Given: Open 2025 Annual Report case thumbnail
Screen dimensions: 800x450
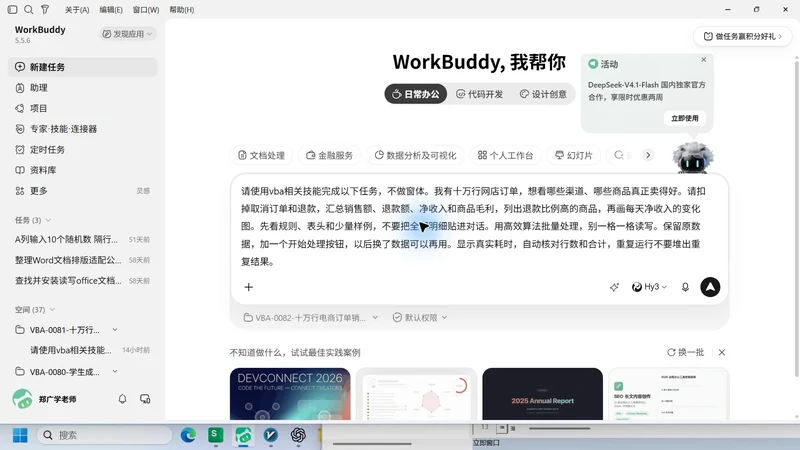Looking at the screenshot, I should click(542, 394).
